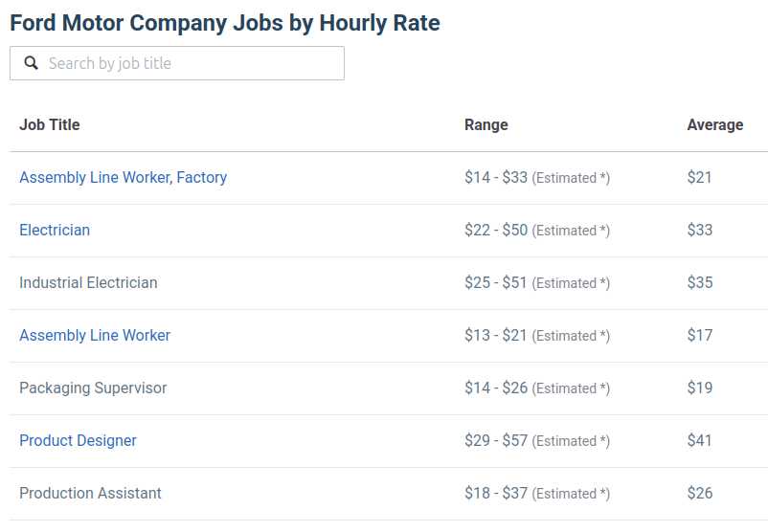Viewport: 768px width, 532px height.
Task: Click the Ford Motor Company Jobs heading
Action: click(225, 23)
